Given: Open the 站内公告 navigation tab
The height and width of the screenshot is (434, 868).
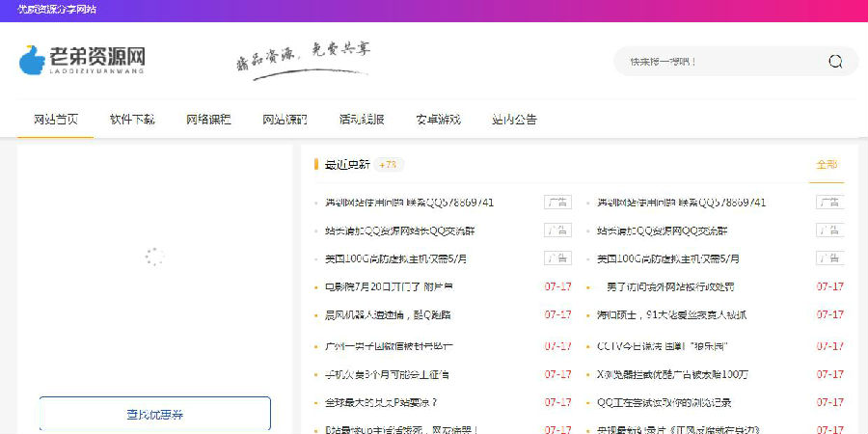Looking at the screenshot, I should pyautogui.click(x=514, y=120).
